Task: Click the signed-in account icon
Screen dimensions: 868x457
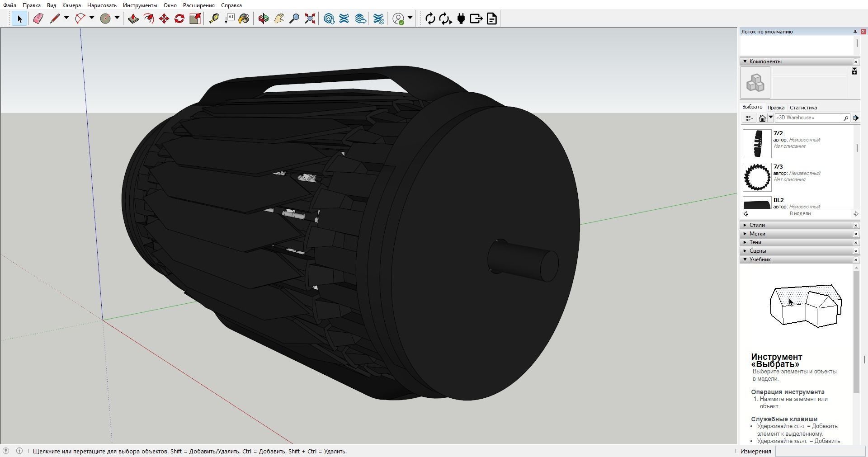Action: click(x=398, y=19)
